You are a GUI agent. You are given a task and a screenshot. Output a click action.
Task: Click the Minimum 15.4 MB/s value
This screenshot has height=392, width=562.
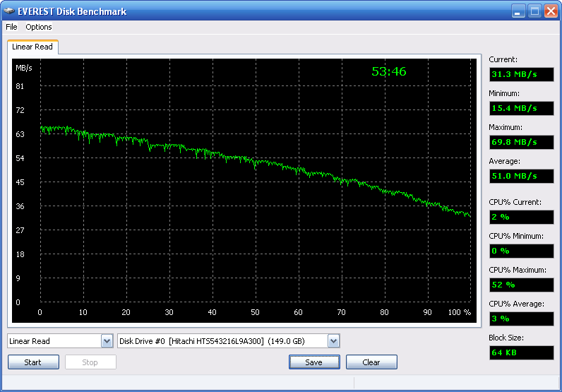(x=522, y=108)
